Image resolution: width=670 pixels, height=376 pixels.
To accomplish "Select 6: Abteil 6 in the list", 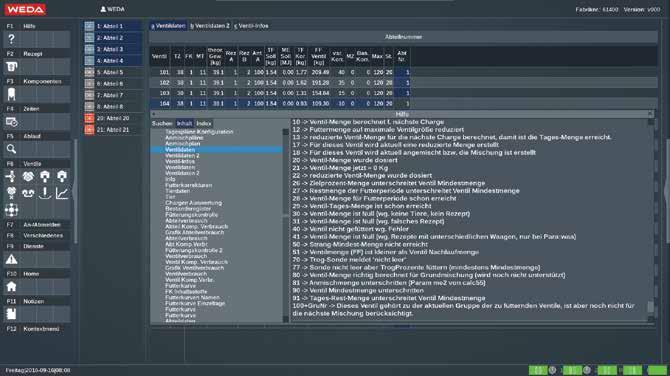I will click(x=113, y=84).
